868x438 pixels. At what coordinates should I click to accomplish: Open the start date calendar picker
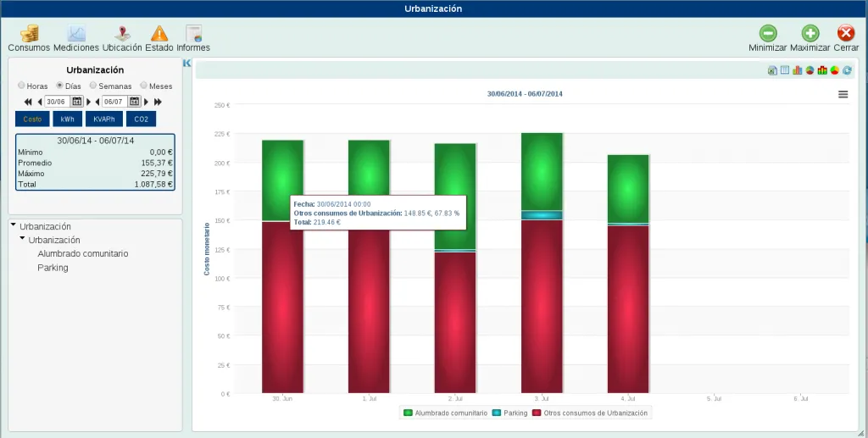pyautogui.click(x=77, y=101)
